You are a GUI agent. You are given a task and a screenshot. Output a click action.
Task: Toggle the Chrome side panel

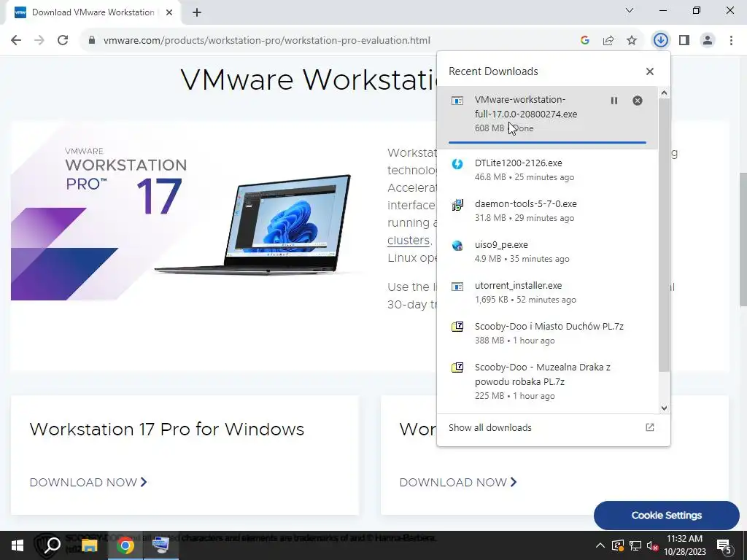point(684,40)
